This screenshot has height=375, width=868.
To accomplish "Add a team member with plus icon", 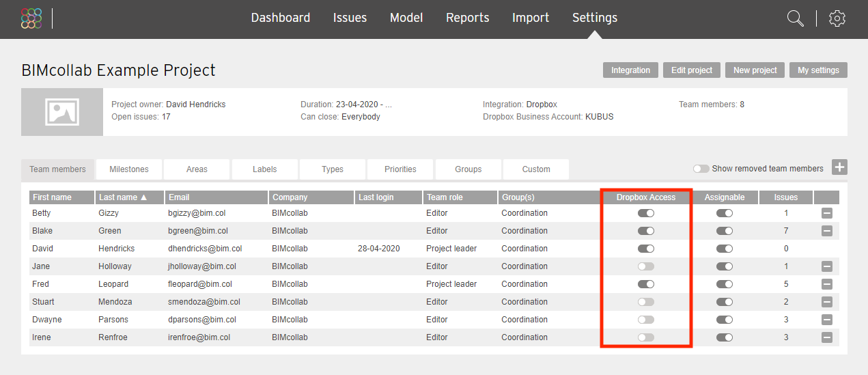I will [x=840, y=167].
